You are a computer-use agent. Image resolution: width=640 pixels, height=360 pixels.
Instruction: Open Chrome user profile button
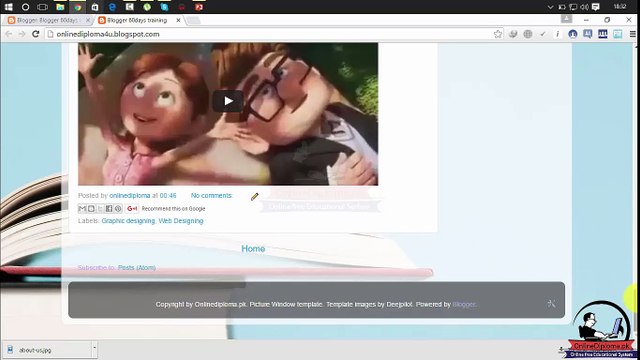pos(566,19)
